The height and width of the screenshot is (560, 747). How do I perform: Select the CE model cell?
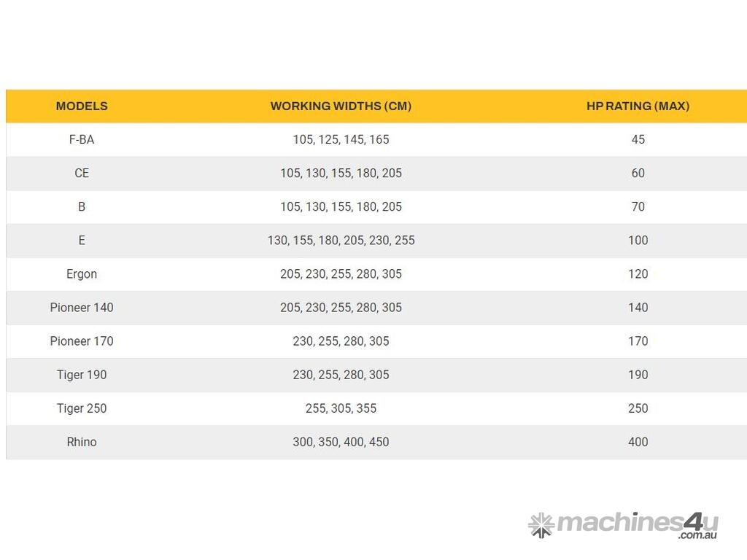[x=82, y=173]
